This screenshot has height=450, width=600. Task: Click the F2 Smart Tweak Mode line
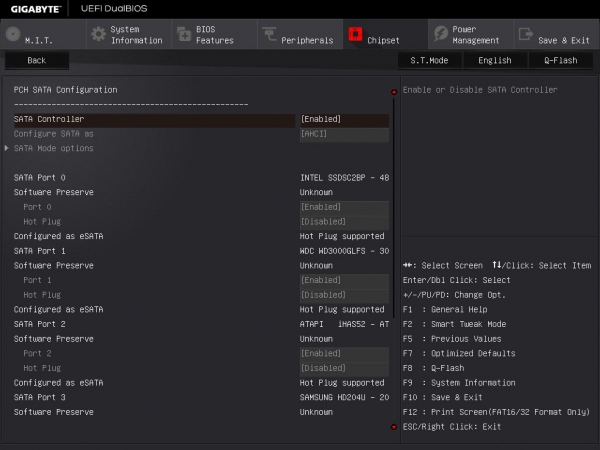[x=454, y=324]
